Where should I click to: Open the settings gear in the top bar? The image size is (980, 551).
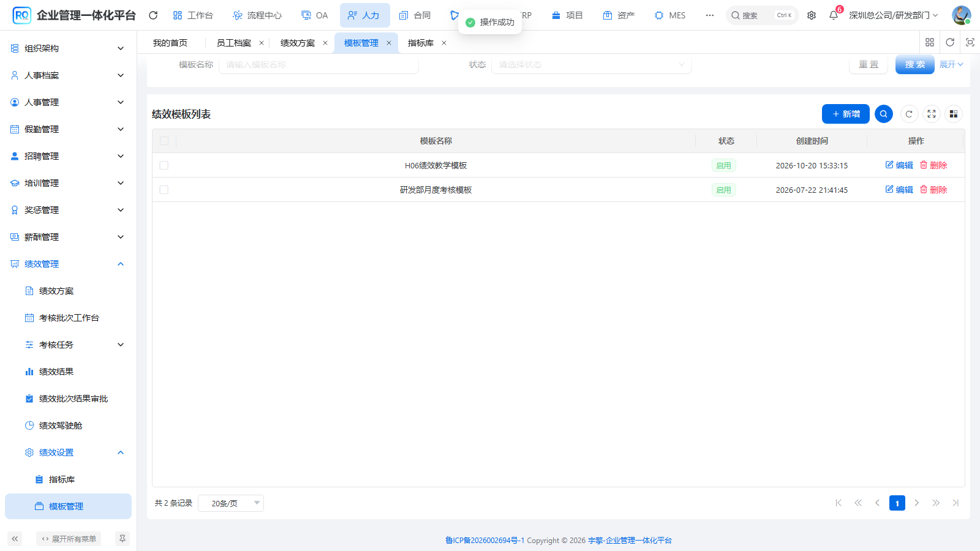812,15
